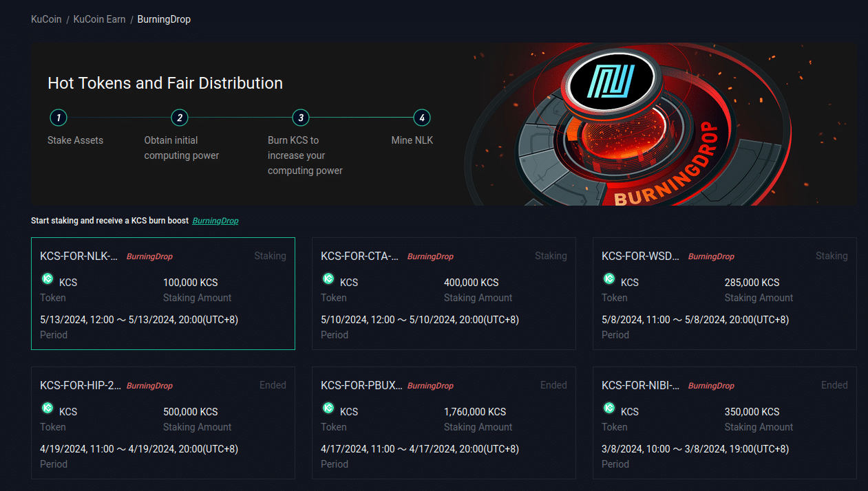The width and height of the screenshot is (868, 491).
Task: Click the 5/10/2024 staking period text
Action: [x=420, y=320]
